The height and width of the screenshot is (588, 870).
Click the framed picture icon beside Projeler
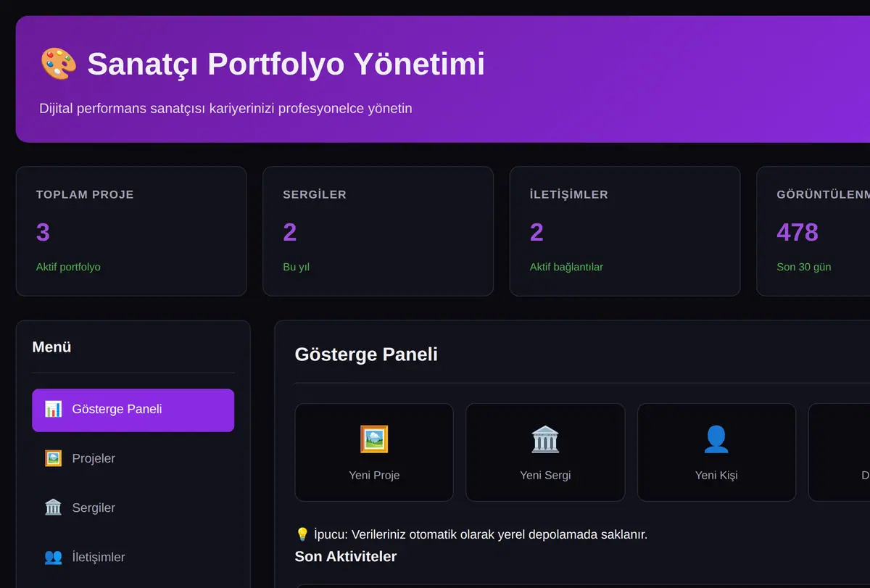tap(53, 458)
